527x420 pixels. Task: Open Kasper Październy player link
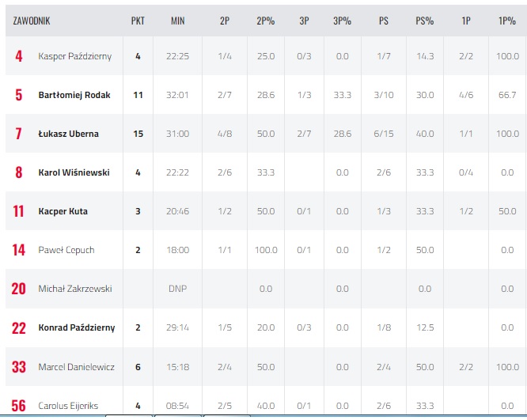click(x=75, y=56)
